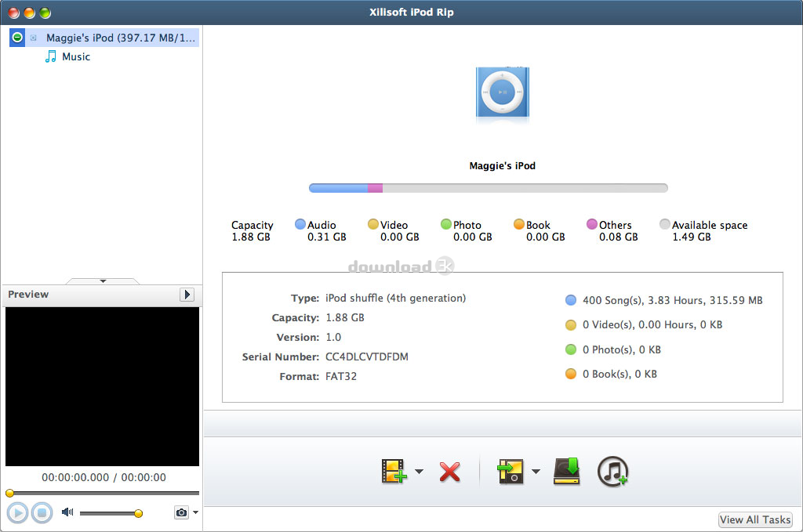This screenshot has height=532, width=803.
Task: Click the Photo green legend dot
Action: coord(446,224)
